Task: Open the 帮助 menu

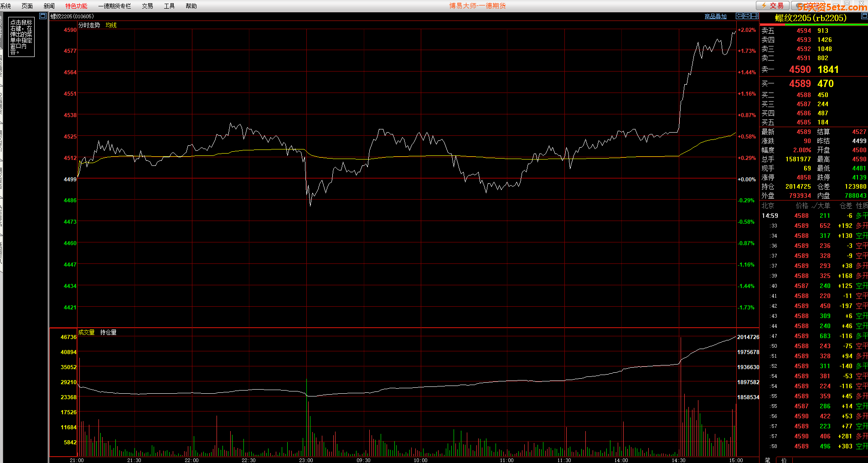Action: [x=191, y=6]
